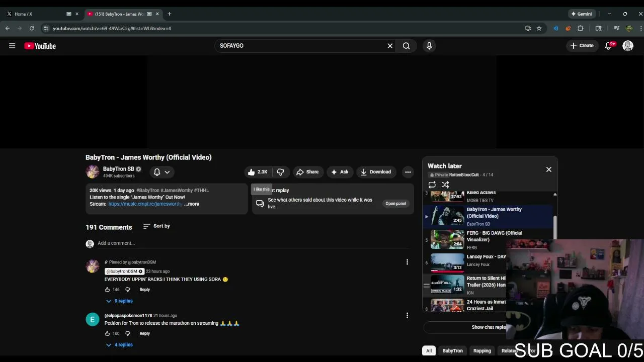
Task: Dislike the elpapaspokemon1178 comment
Action: [x=127, y=333]
